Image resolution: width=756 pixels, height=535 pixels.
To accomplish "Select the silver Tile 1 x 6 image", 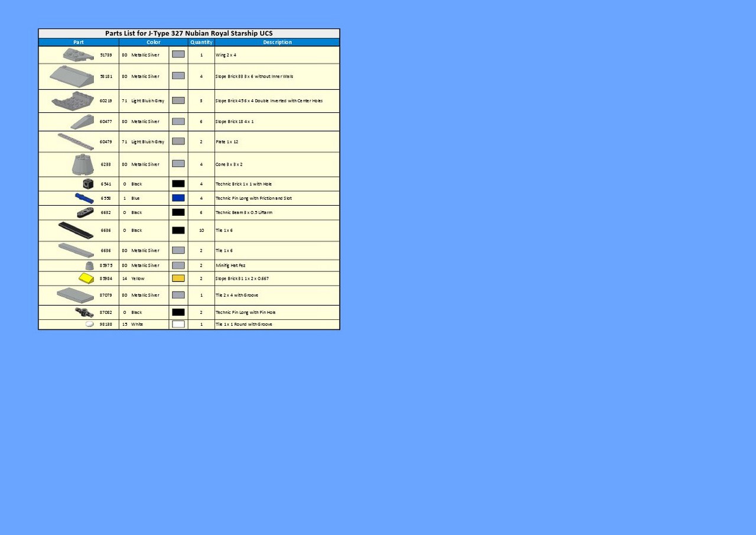I will coord(76,250).
